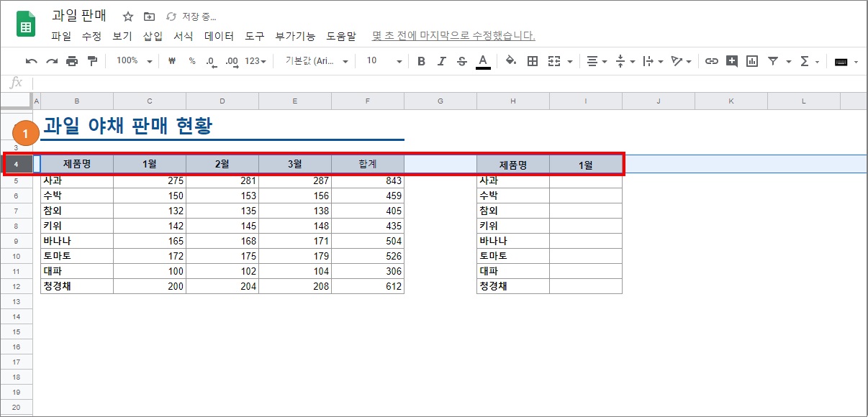Select row 7 header

[x=16, y=211]
